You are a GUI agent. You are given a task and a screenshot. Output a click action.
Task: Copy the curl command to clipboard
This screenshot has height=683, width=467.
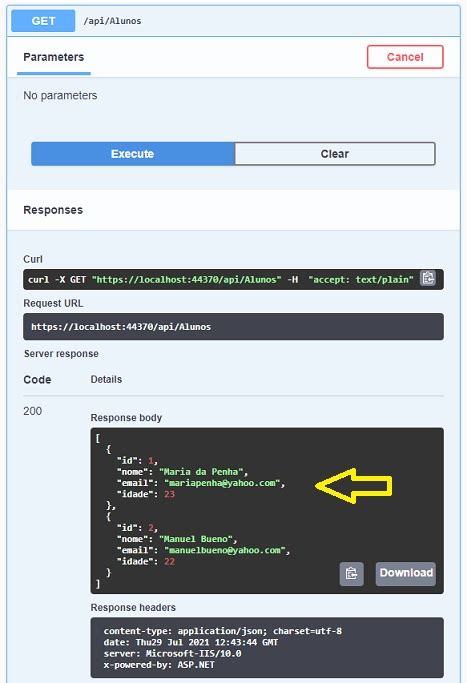click(428, 278)
